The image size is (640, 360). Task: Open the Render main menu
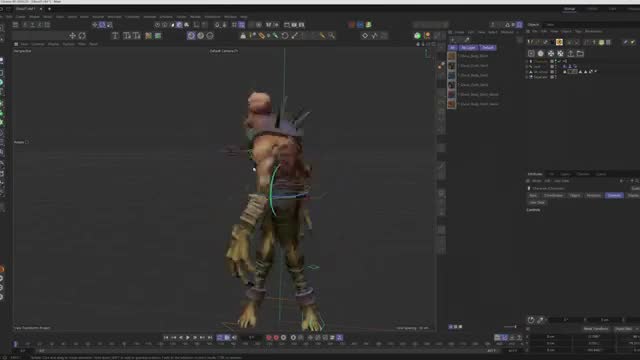pos(196,17)
